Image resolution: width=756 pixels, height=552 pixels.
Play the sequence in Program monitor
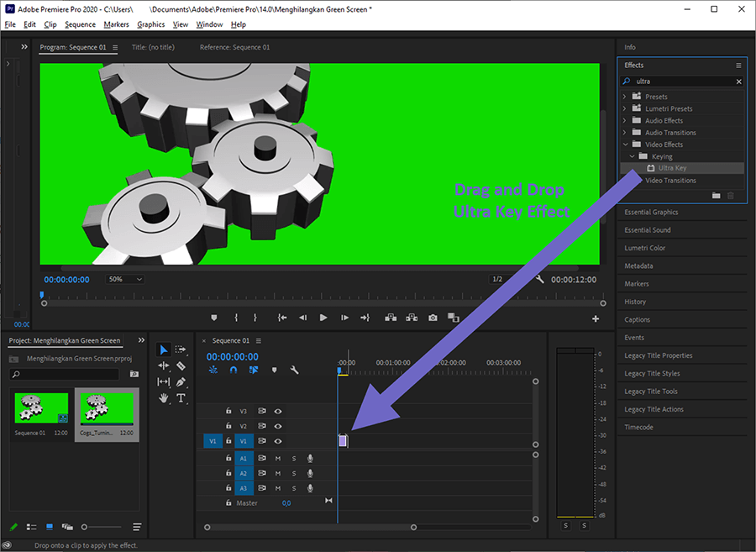323,318
